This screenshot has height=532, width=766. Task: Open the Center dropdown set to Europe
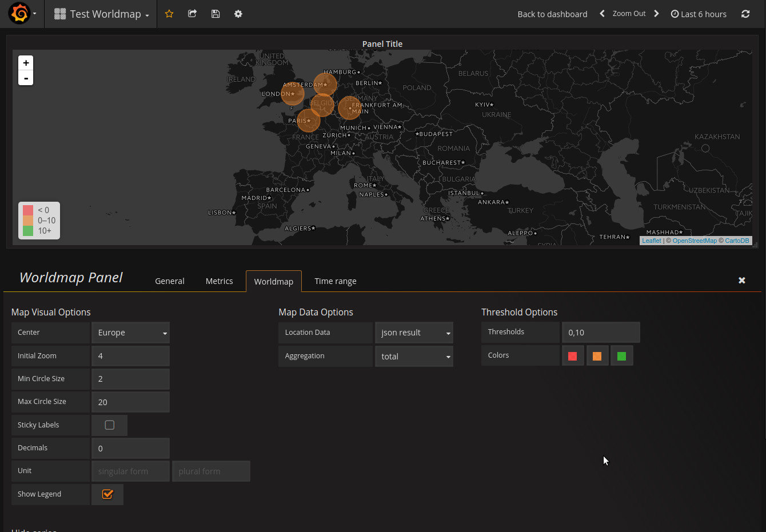click(130, 333)
